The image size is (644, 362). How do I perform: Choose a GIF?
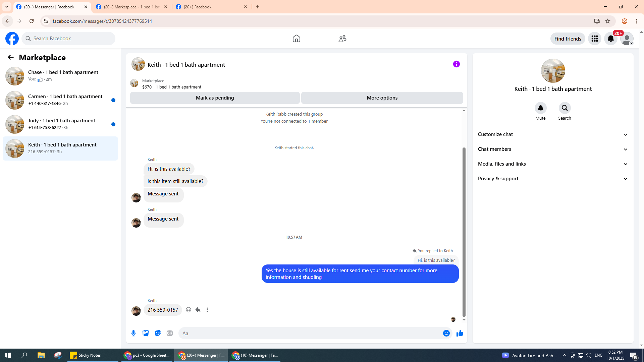(x=170, y=333)
